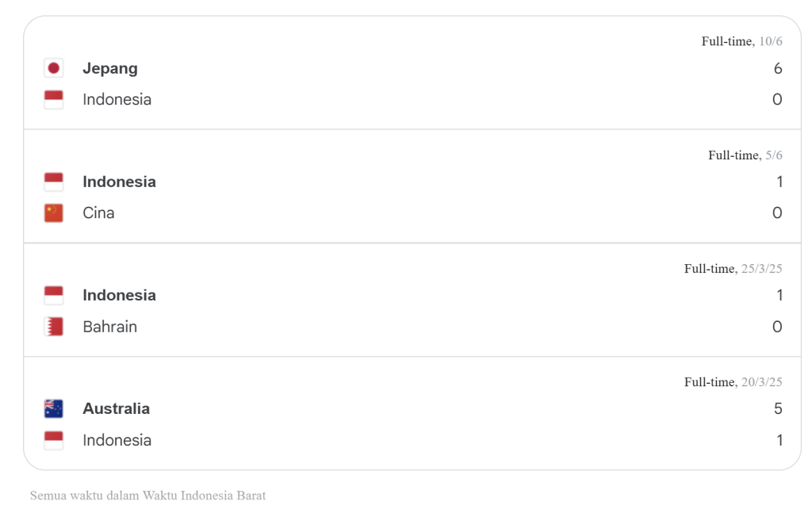
Task: Open the Jepang team name
Action: click(x=110, y=68)
